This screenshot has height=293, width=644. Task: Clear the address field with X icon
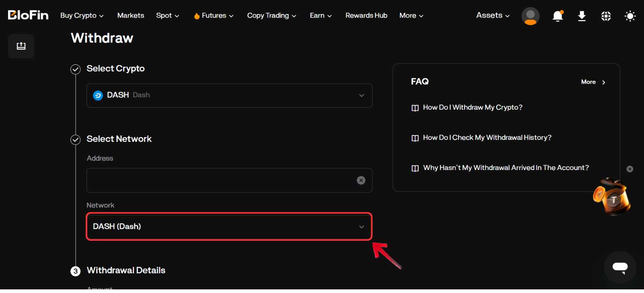pyautogui.click(x=361, y=180)
